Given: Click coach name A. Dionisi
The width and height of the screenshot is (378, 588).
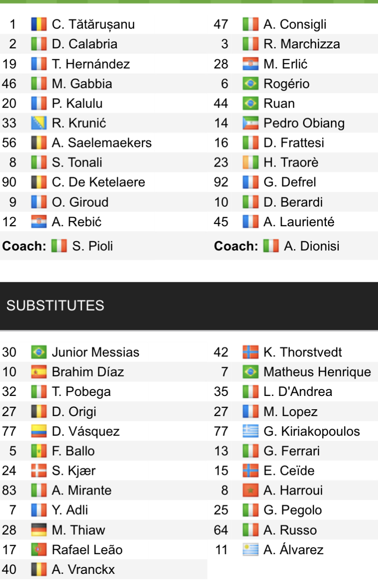Looking at the screenshot, I should pyautogui.click(x=311, y=246).
